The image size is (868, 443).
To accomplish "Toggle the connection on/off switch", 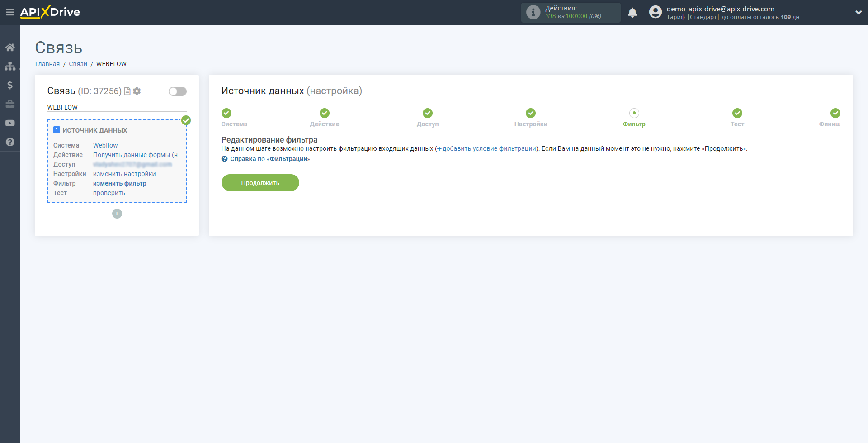I will [x=178, y=91].
